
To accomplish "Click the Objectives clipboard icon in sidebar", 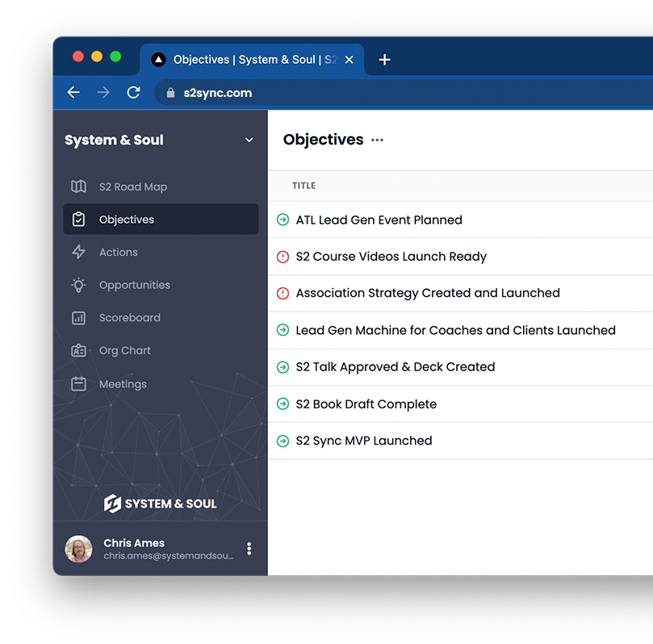I will 78,220.
